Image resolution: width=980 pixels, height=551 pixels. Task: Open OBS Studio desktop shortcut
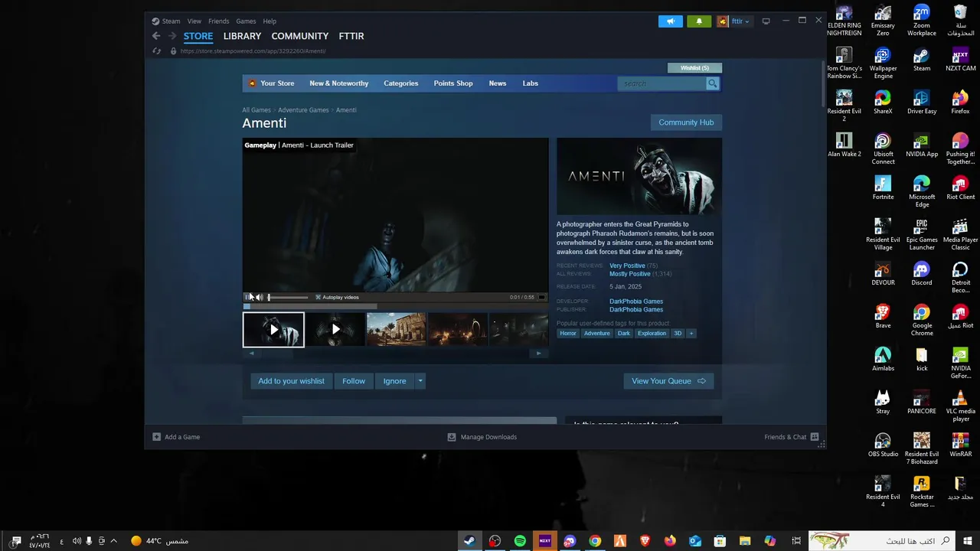tap(883, 445)
